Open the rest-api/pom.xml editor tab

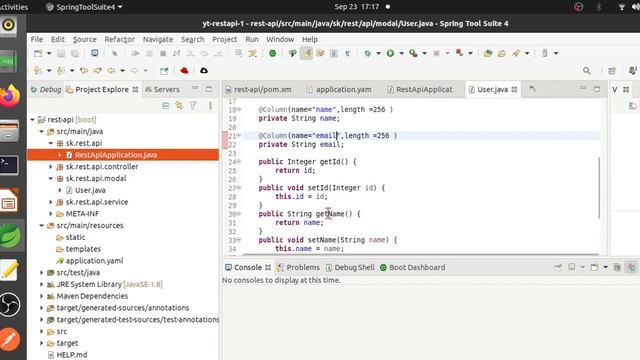258,89
